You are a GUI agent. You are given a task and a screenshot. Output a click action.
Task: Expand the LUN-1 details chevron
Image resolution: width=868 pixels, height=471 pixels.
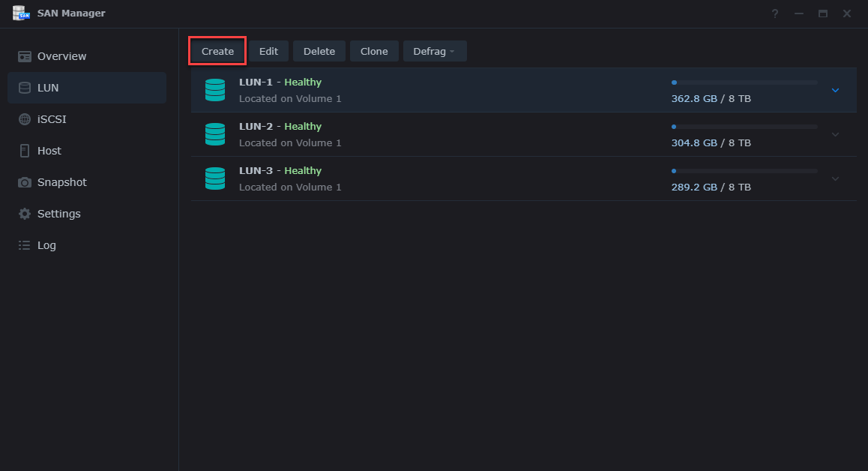(836, 90)
